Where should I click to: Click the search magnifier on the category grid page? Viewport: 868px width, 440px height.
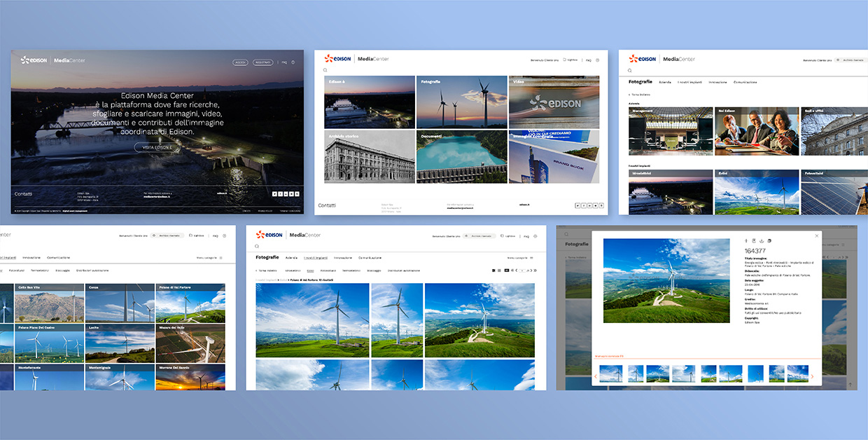pyautogui.click(x=325, y=71)
